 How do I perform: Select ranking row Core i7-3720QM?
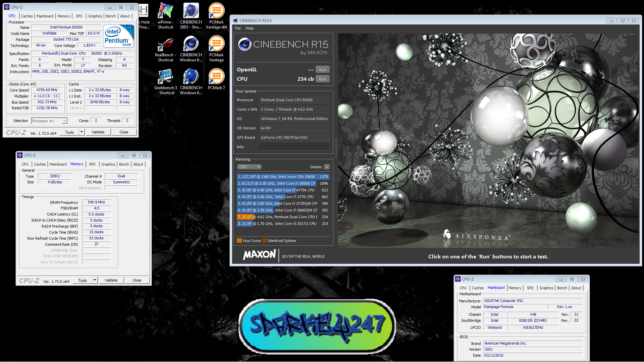coord(283,203)
